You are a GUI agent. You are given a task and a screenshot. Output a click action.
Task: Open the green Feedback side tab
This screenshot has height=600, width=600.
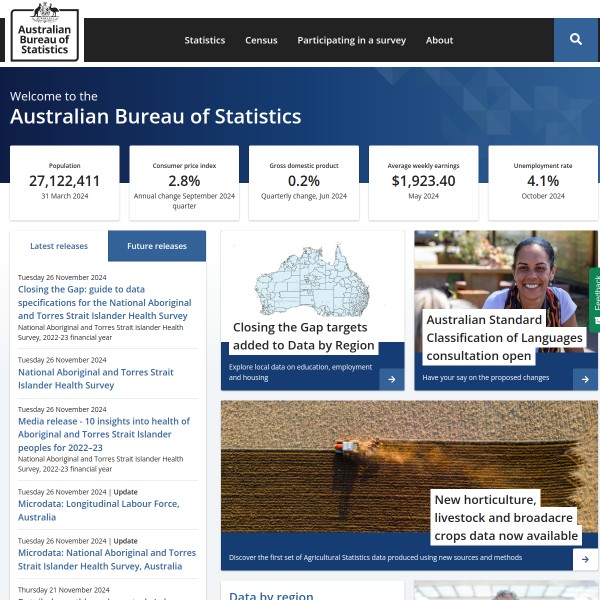594,298
